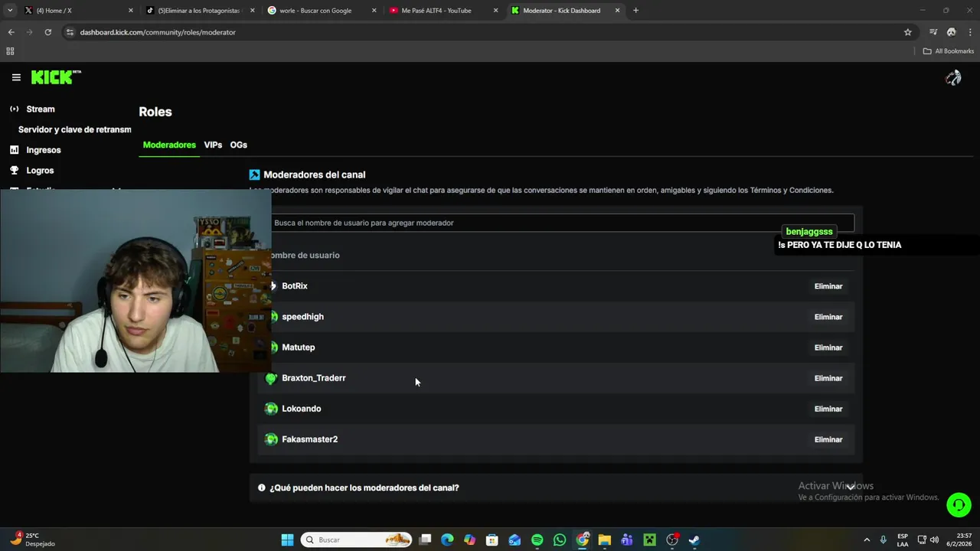Show hidden system tray icons

(x=867, y=540)
